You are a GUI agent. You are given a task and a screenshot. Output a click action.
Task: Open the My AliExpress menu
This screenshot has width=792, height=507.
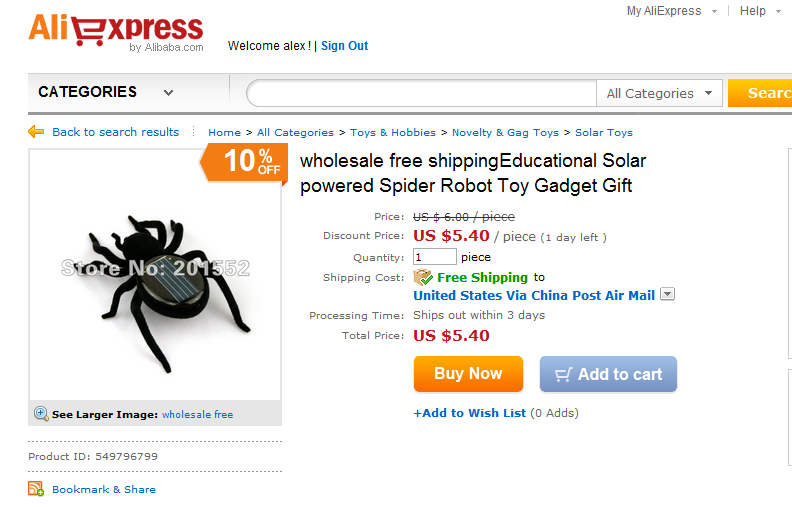(671, 11)
